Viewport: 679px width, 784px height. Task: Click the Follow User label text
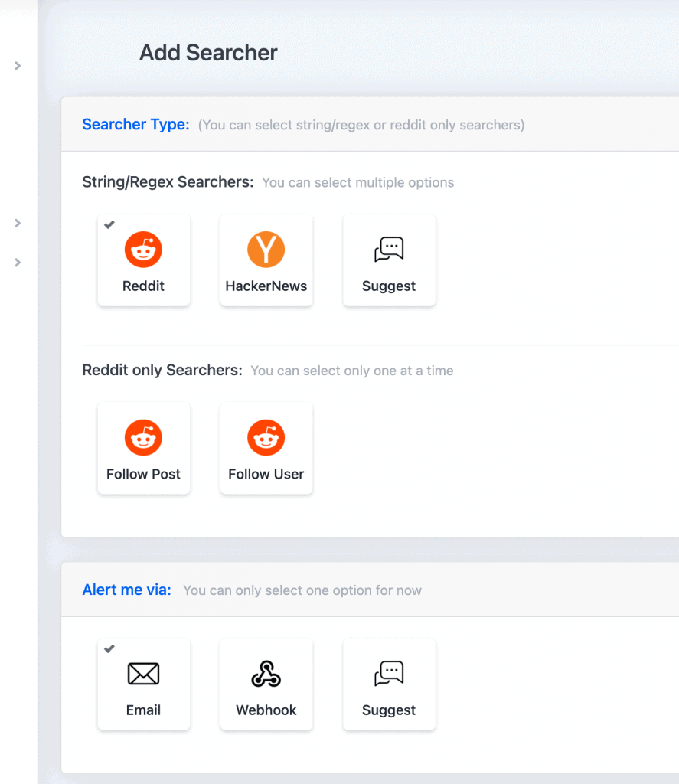click(x=266, y=473)
